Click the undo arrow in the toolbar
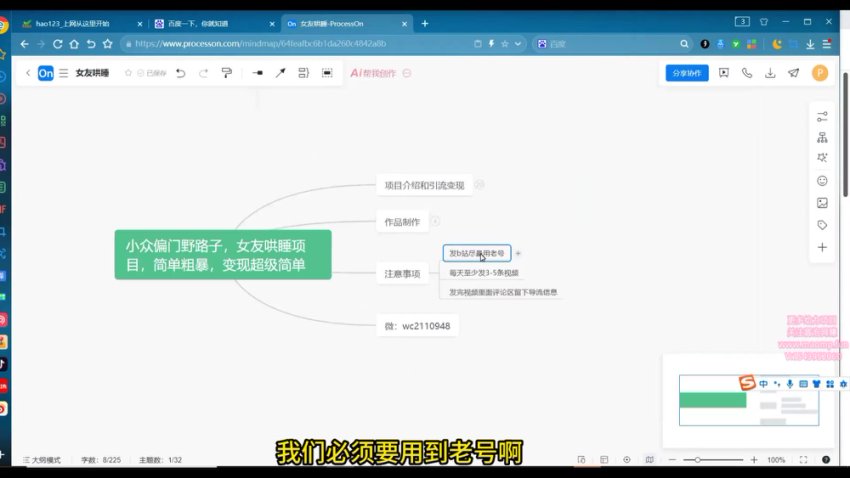Viewport: 850px width, 478px height. pos(180,73)
